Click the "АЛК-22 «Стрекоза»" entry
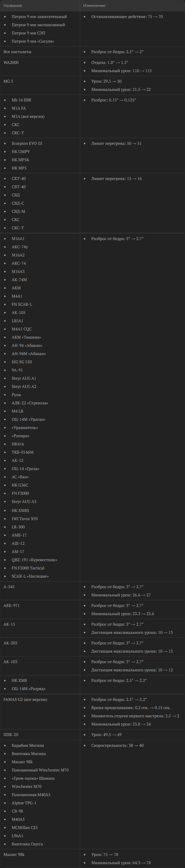Viewport: 185px width, 868px height. [x=30, y=403]
